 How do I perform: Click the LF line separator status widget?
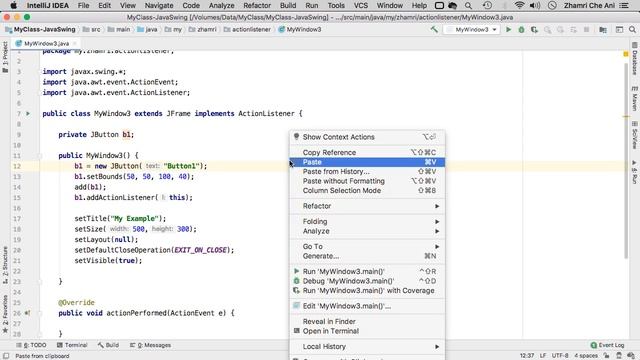click(543, 356)
